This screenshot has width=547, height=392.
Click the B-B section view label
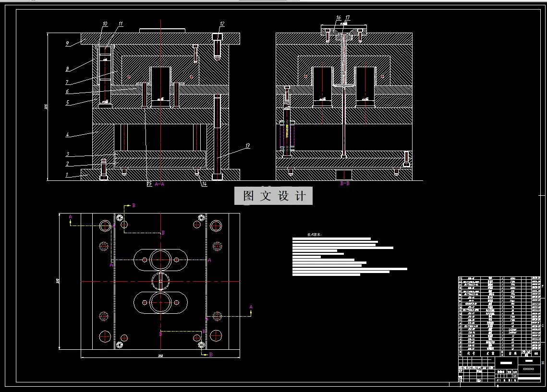(x=345, y=183)
